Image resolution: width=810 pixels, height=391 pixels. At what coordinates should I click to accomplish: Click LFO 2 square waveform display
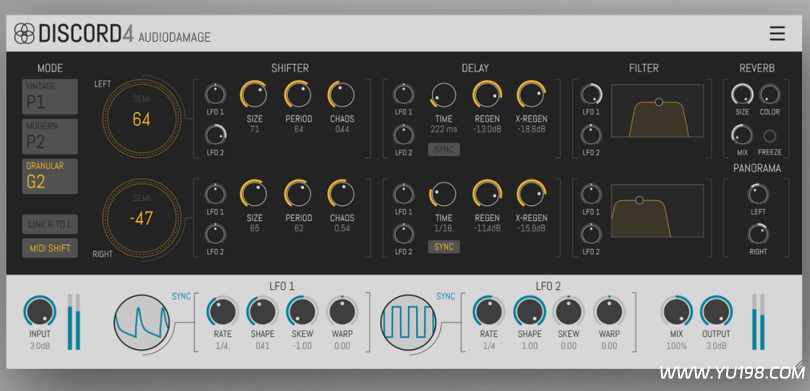pyautogui.click(x=408, y=321)
